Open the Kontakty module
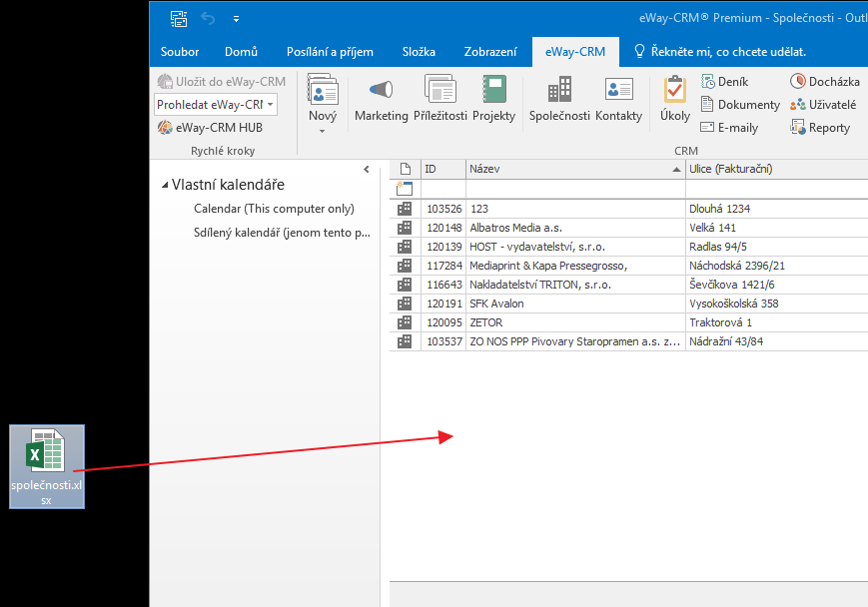The image size is (868, 607). point(618,99)
